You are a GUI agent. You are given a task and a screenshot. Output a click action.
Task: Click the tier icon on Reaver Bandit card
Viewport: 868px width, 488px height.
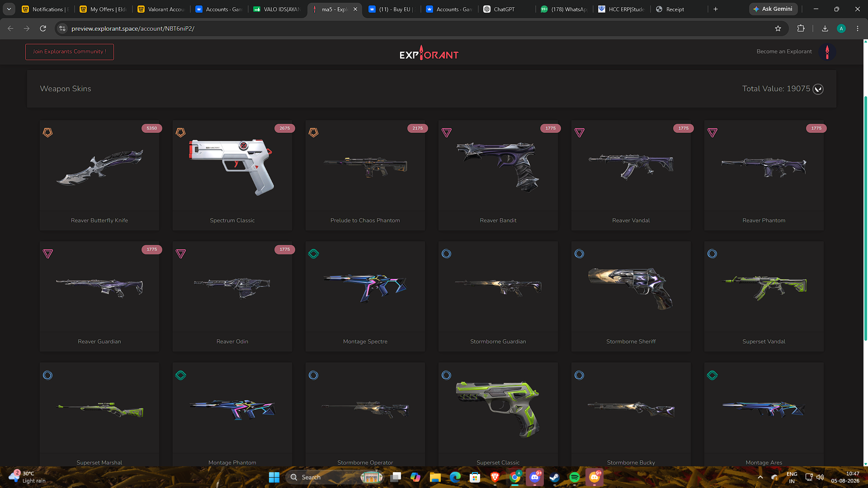446,132
